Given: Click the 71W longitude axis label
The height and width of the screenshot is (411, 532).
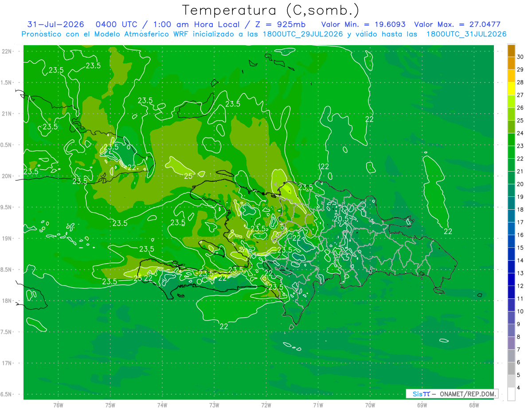Looking at the screenshot, I should (x=318, y=405).
